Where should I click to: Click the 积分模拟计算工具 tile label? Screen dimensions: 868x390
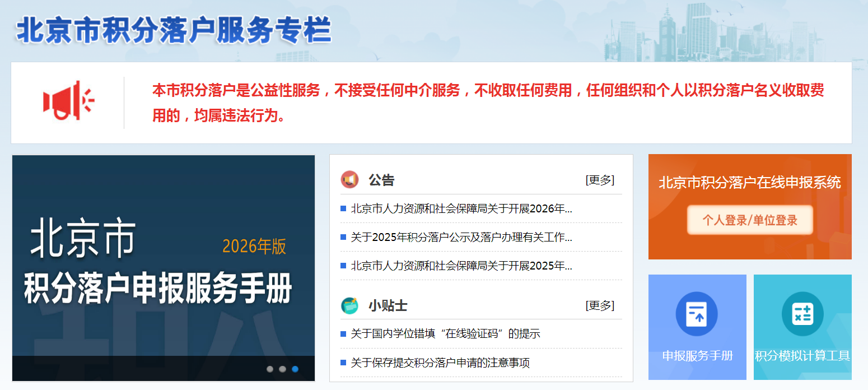pos(802,356)
